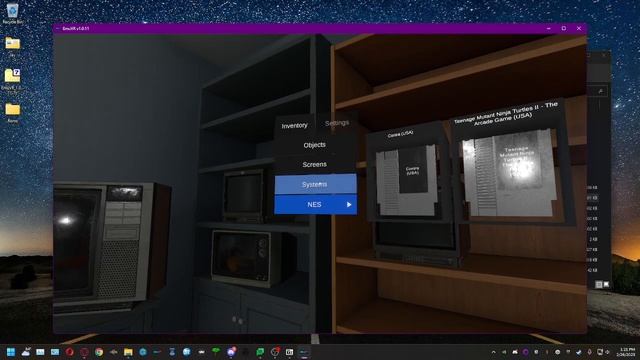Image resolution: width=640 pixels, height=360 pixels.
Task: Switch to large view icon in background window
Action: tap(606, 284)
